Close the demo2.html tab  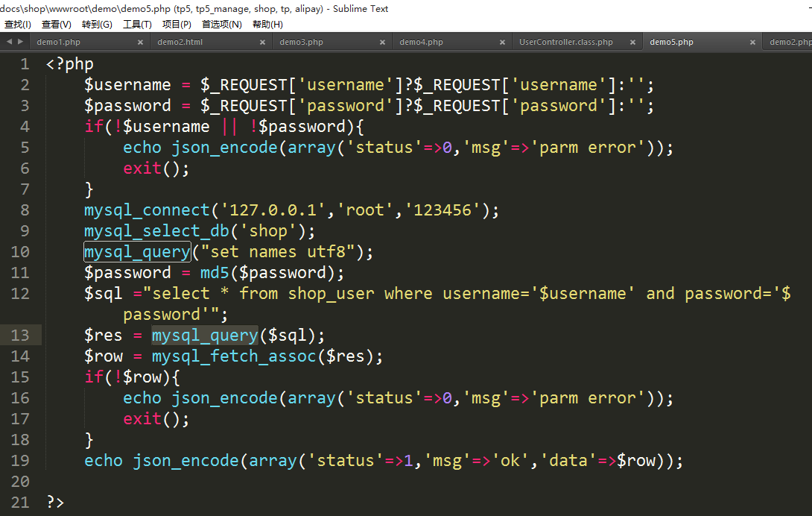pyautogui.click(x=261, y=43)
